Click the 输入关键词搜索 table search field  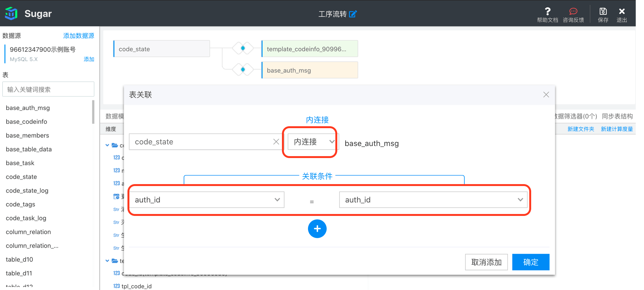pyautogui.click(x=48, y=89)
